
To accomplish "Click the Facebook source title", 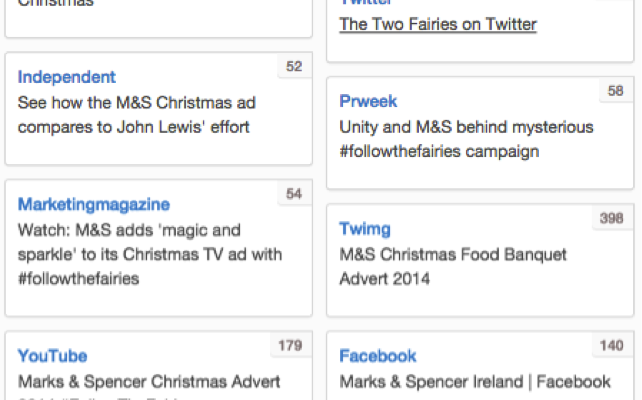I will [x=378, y=356].
